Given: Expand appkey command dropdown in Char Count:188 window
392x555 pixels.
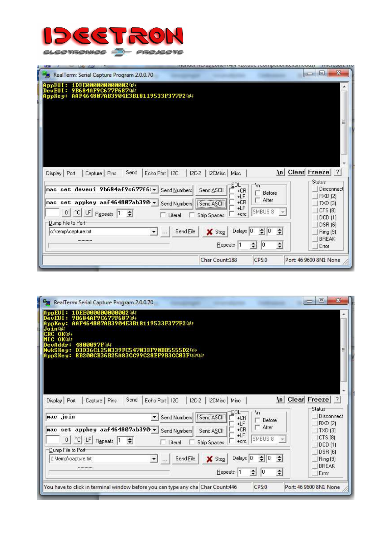Looking at the screenshot, I should point(154,203).
